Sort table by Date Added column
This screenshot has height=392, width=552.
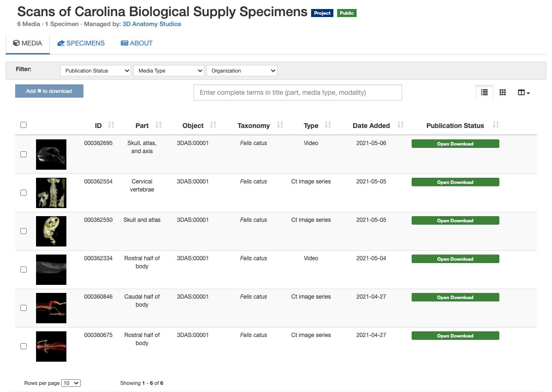[x=401, y=125]
